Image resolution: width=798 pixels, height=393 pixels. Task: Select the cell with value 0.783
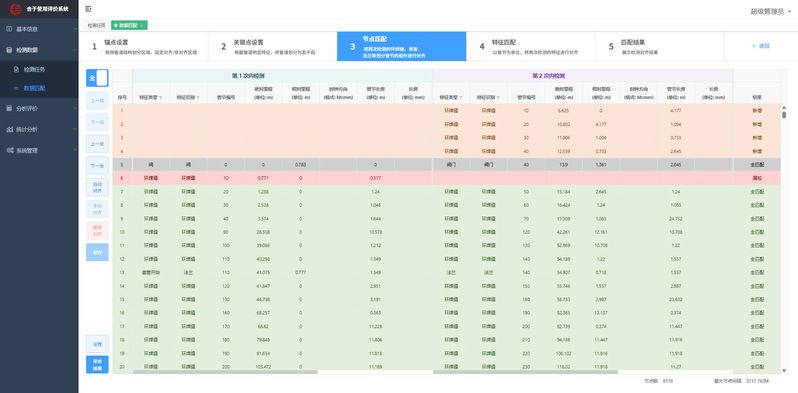pos(301,164)
